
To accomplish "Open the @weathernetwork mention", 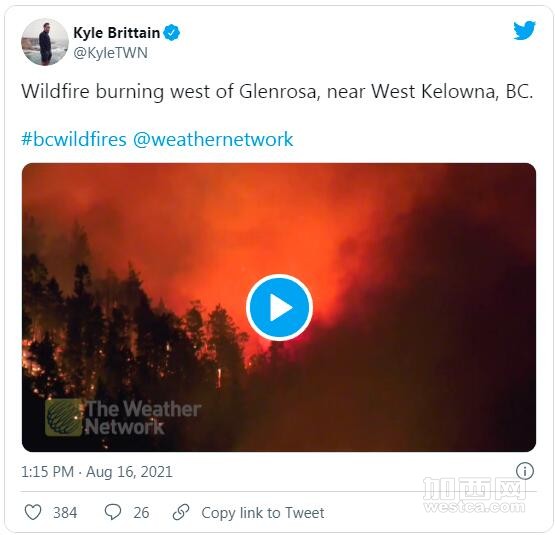I will pos(213,139).
